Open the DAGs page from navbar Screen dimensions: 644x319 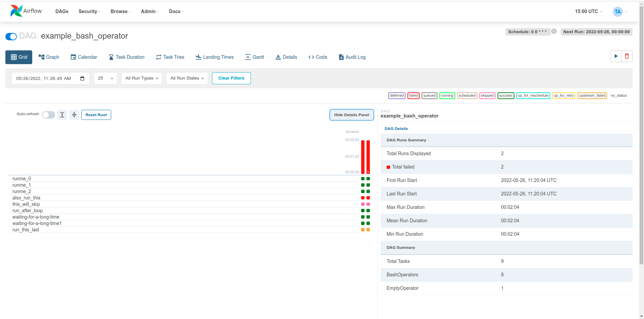point(62,11)
